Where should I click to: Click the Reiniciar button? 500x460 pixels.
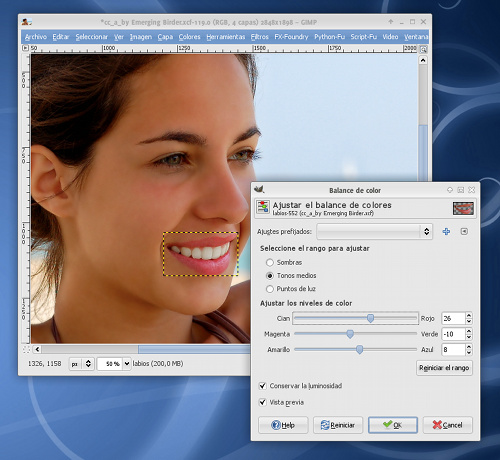338,425
